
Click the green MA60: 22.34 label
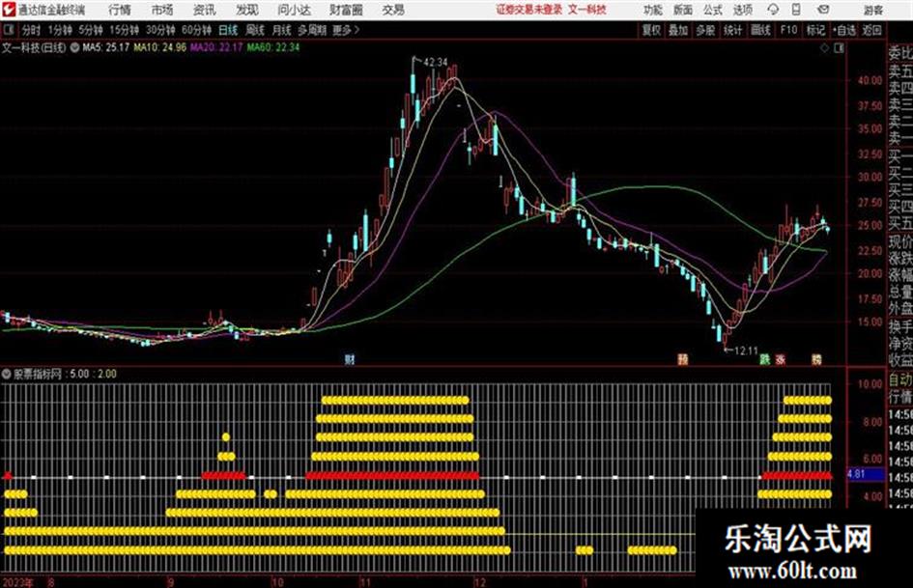click(x=273, y=47)
